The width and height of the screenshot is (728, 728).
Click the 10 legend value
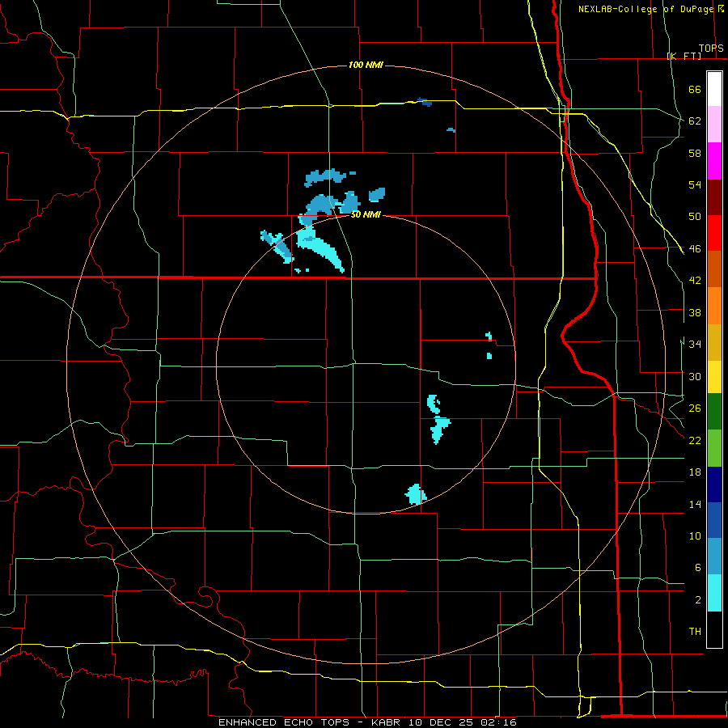695,535
